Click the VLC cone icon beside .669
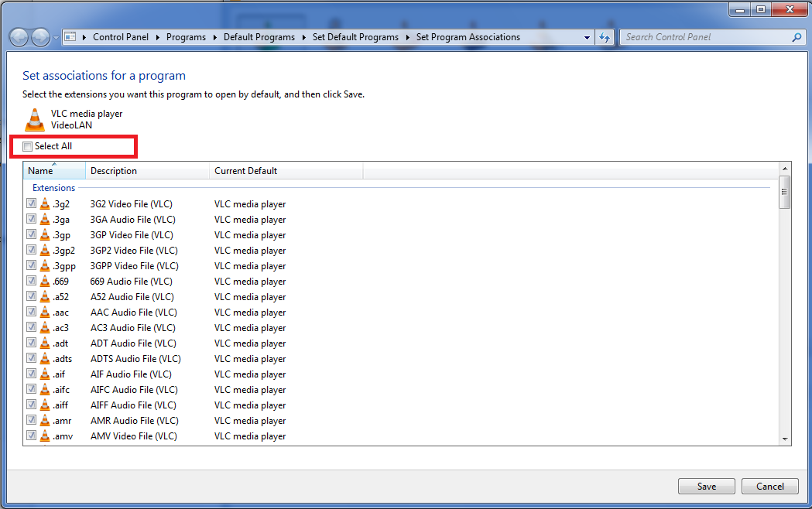The image size is (812, 509). pyautogui.click(x=45, y=282)
